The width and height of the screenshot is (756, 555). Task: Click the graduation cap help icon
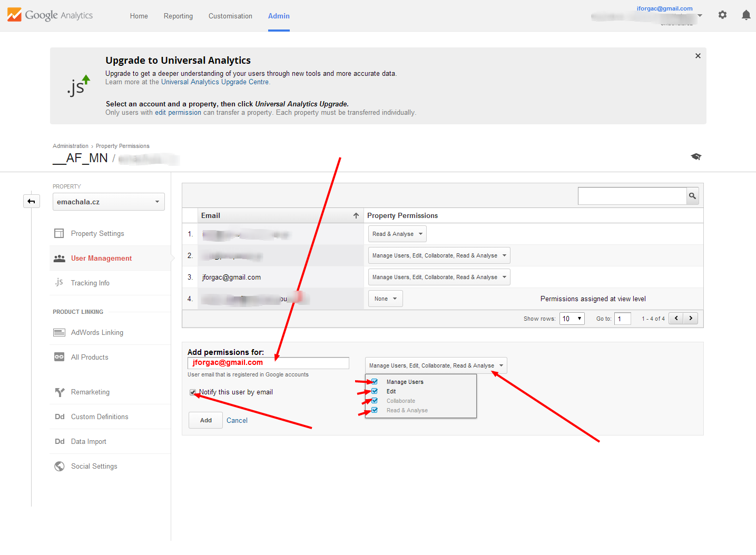click(696, 156)
